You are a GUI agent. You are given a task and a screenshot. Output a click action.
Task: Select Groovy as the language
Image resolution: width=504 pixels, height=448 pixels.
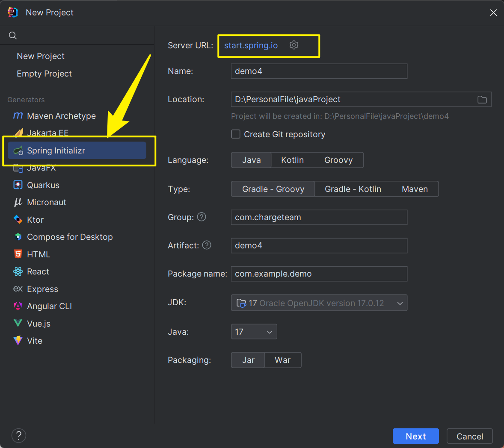point(338,160)
